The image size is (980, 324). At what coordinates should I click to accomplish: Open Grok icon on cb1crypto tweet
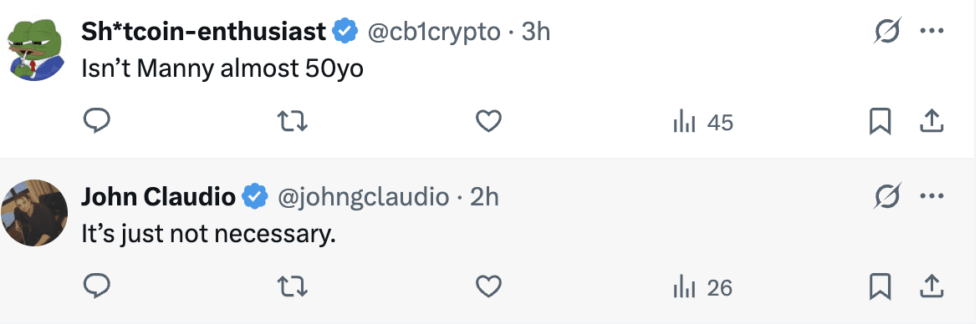[887, 31]
